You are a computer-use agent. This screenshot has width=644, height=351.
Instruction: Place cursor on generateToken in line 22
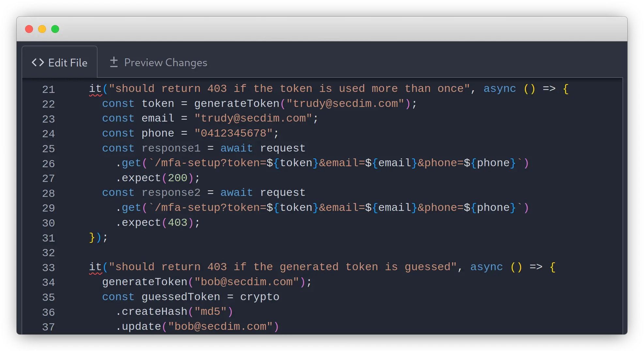pos(237,104)
